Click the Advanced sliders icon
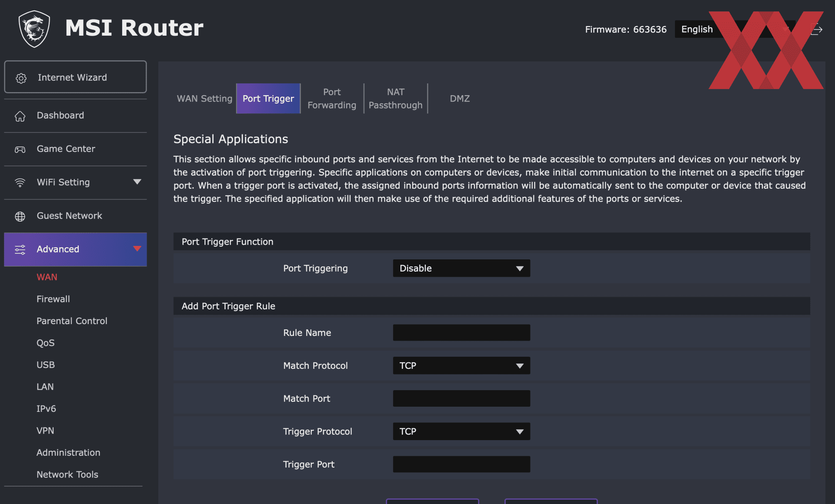835x504 pixels. point(20,249)
